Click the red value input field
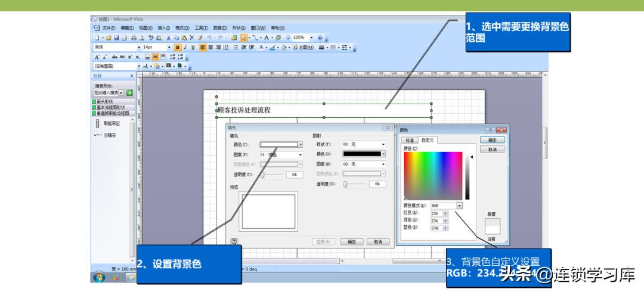Screen dimensions: 644x292 pos(436,213)
